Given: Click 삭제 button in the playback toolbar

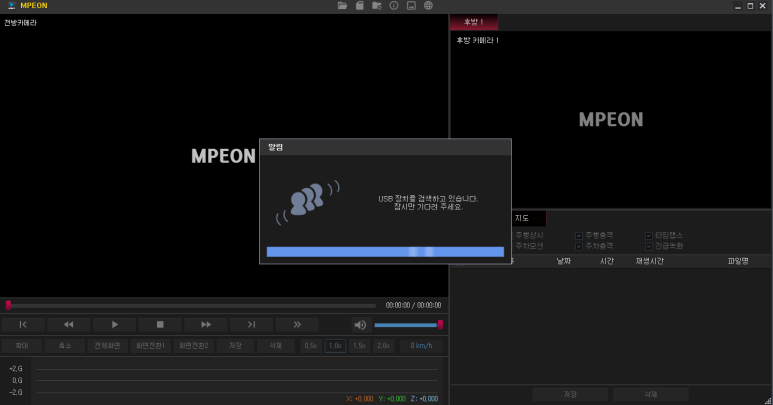Looking at the screenshot, I should click(x=276, y=345).
